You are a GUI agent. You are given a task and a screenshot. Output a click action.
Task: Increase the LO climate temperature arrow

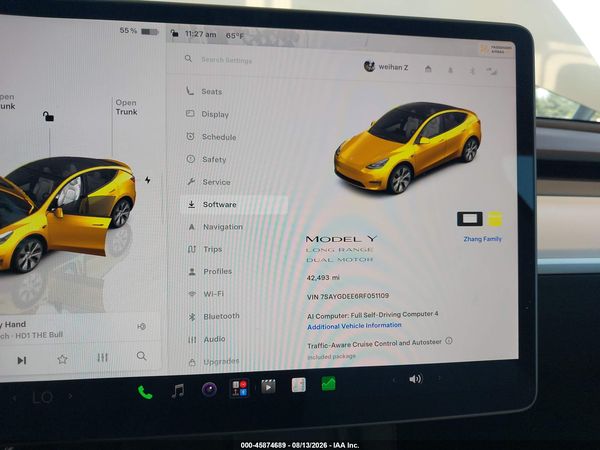[x=70, y=396]
